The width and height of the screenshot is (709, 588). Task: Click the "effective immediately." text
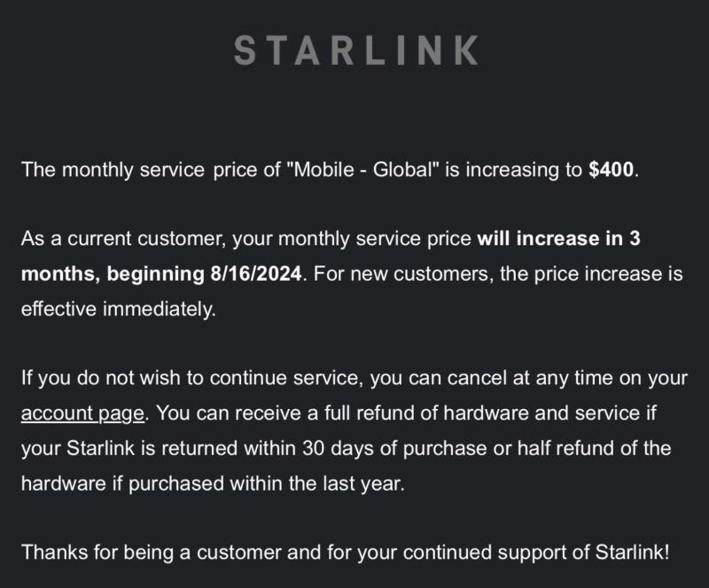118,309
